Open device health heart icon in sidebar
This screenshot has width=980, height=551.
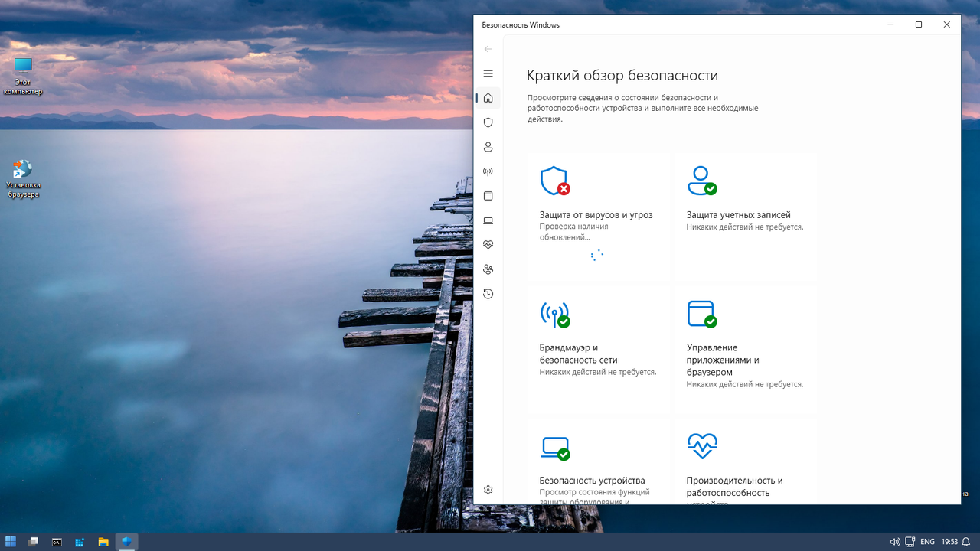tap(488, 245)
